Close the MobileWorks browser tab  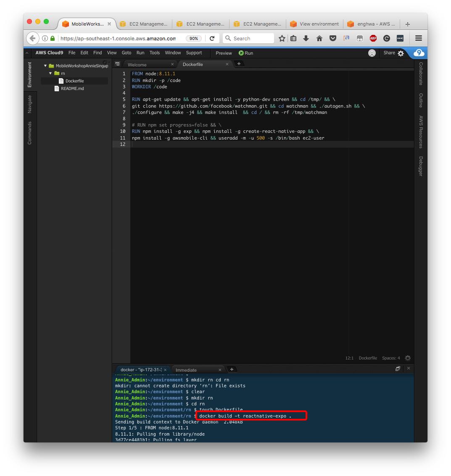pyautogui.click(x=109, y=24)
